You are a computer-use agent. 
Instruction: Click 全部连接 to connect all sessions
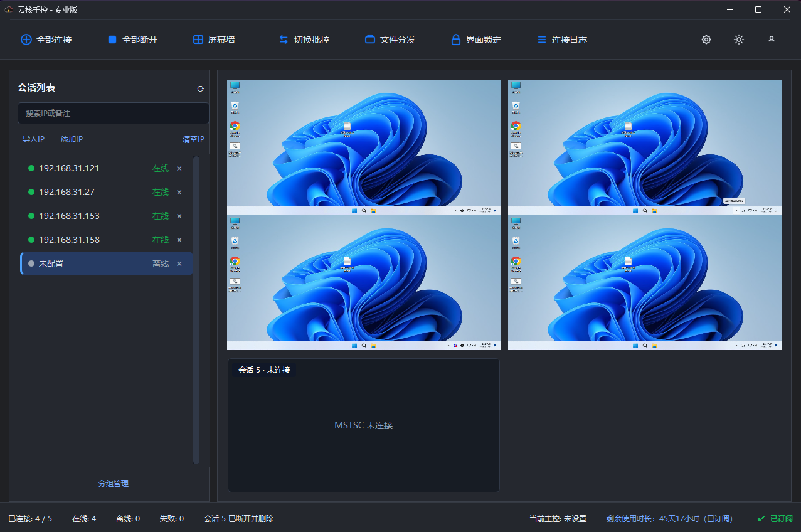click(46, 40)
